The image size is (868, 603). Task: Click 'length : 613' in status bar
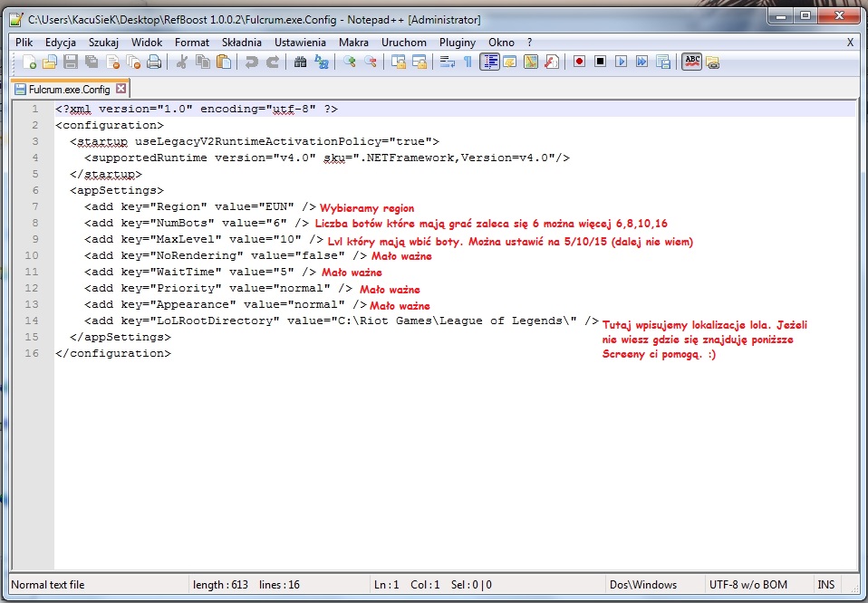(220, 585)
